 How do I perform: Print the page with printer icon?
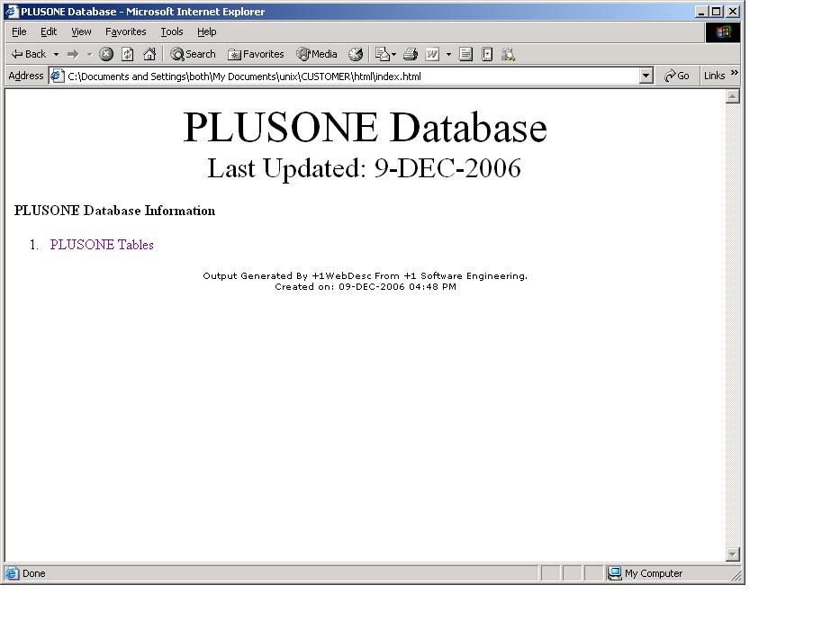(x=411, y=54)
